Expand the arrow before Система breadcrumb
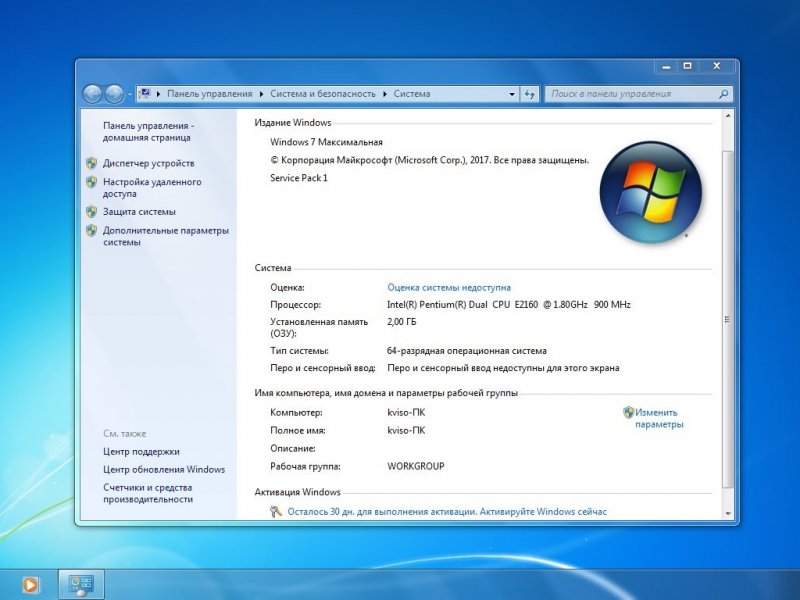This screenshot has height=600, width=800. [x=385, y=94]
